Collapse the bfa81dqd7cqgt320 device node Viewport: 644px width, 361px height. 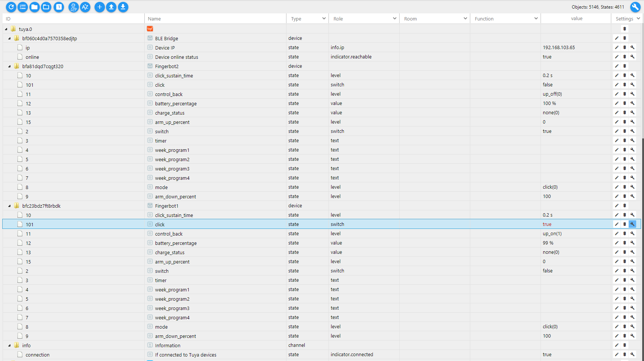[x=9, y=66]
